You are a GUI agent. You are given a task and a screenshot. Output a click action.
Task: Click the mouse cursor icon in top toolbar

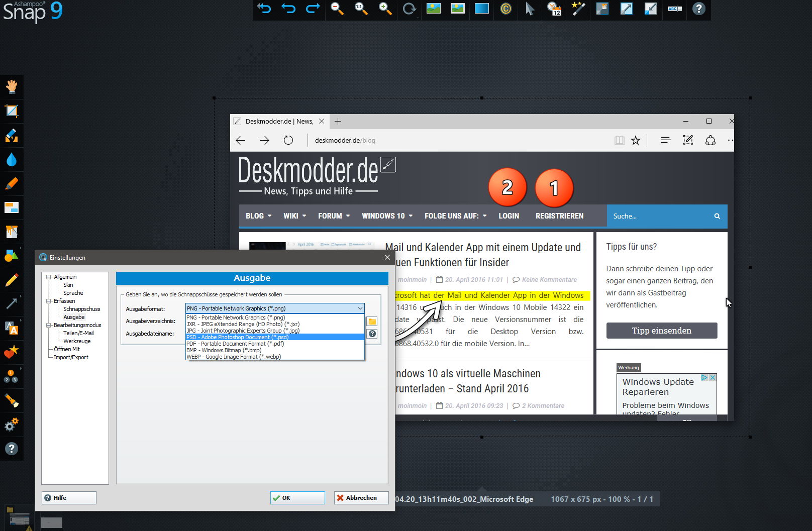[530, 9]
